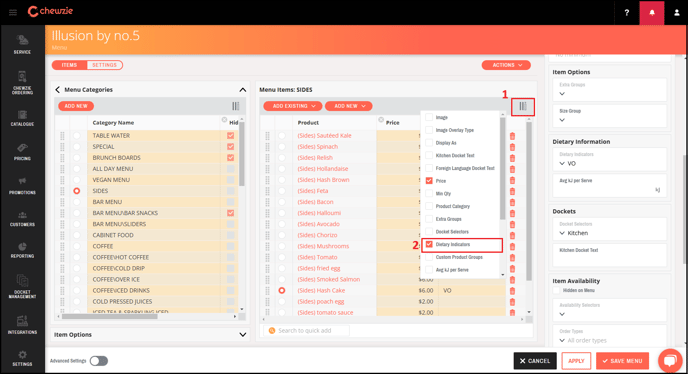Open the chat support bubble
This screenshot has height=374, width=688.
(670, 360)
